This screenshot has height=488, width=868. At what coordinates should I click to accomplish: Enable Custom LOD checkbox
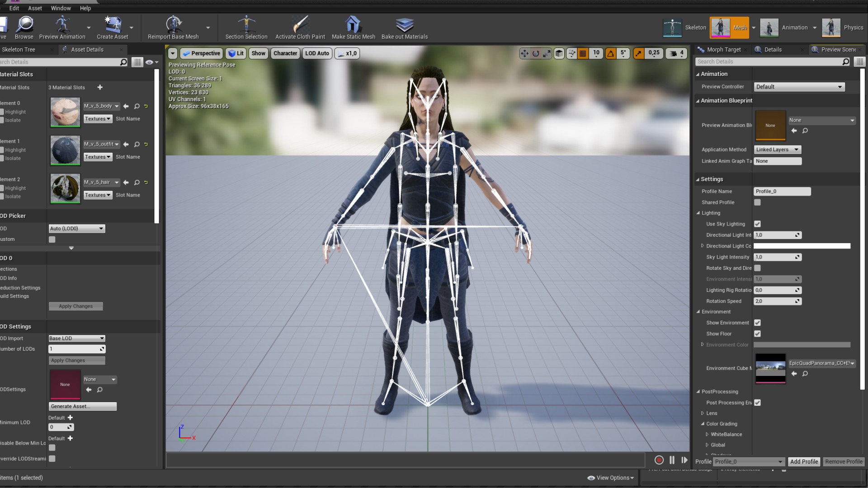[52, 239]
